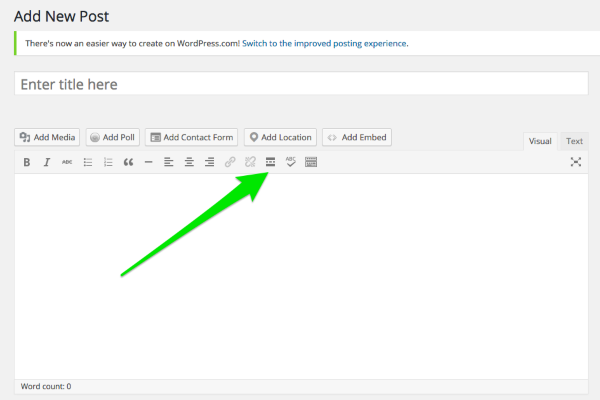Toggle the spellcheck tool
This screenshot has width=600, height=400.
click(291, 162)
